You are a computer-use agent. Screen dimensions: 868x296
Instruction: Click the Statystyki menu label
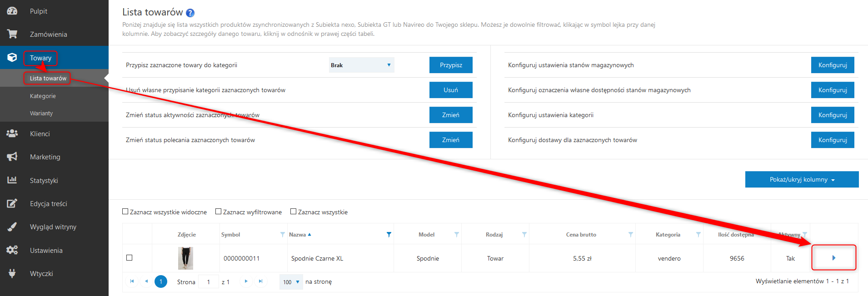44,181
